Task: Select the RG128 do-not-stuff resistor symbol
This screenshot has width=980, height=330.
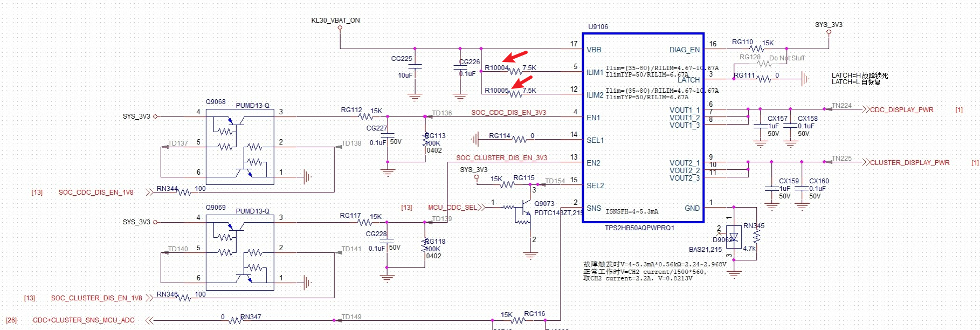Action: (764, 64)
